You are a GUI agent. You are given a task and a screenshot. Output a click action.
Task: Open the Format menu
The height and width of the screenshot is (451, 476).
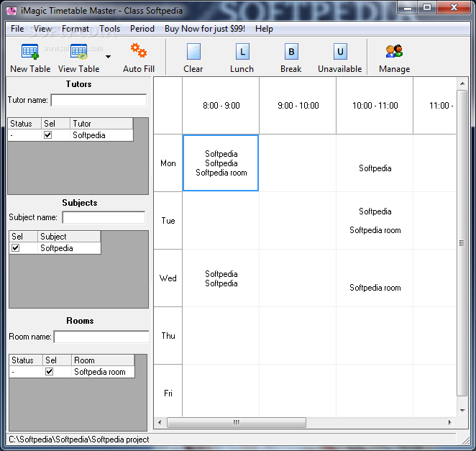click(x=75, y=29)
